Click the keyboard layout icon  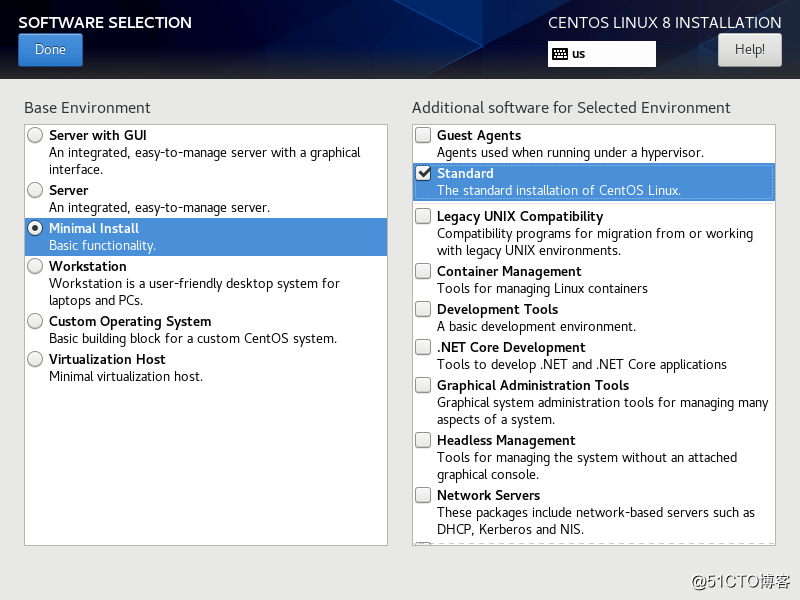coord(560,54)
